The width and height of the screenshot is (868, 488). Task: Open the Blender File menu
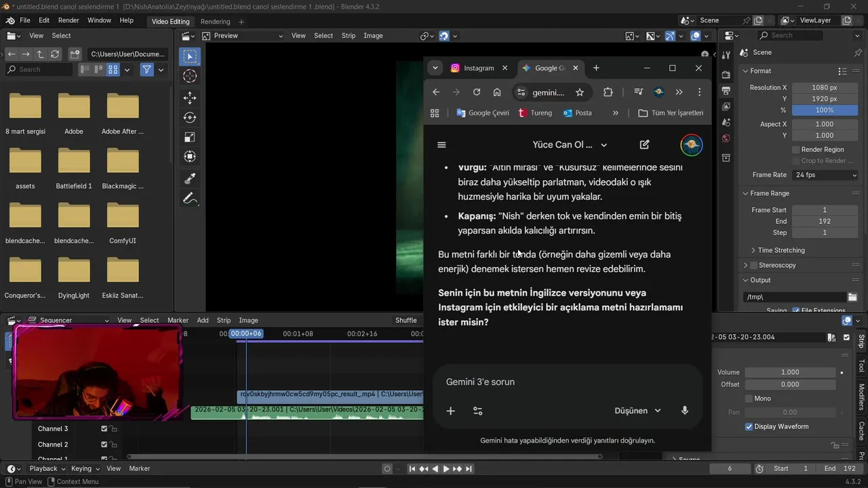pyautogui.click(x=25, y=20)
